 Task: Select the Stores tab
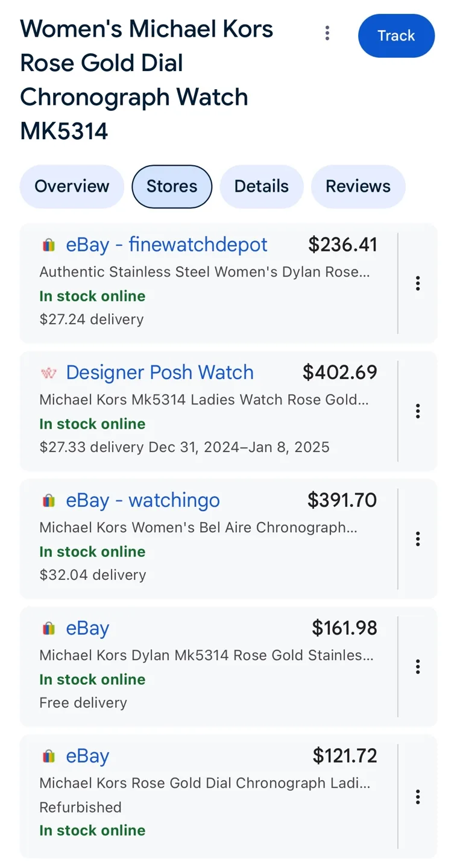click(172, 186)
